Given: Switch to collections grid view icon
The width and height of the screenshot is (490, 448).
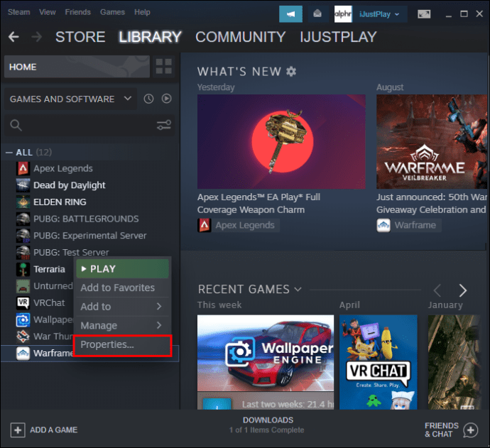Looking at the screenshot, I should [x=164, y=66].
